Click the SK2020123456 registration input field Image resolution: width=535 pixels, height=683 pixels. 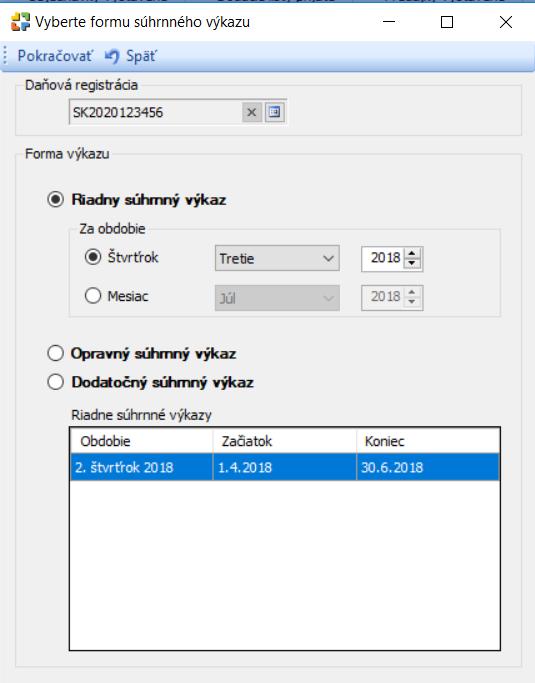point(155,112)
